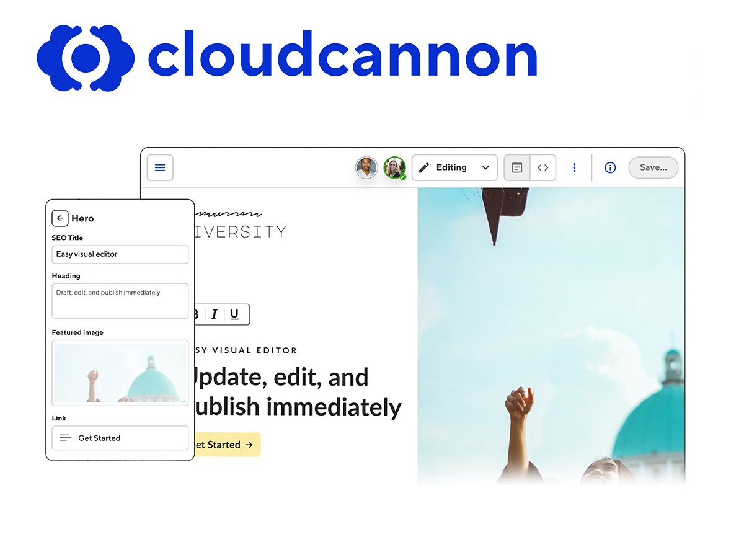Image resolution: width=744 pixels, height=560 pixels.
Task: Toggle italic formatting in the text toolbar
Action: (x=215, y=314)
